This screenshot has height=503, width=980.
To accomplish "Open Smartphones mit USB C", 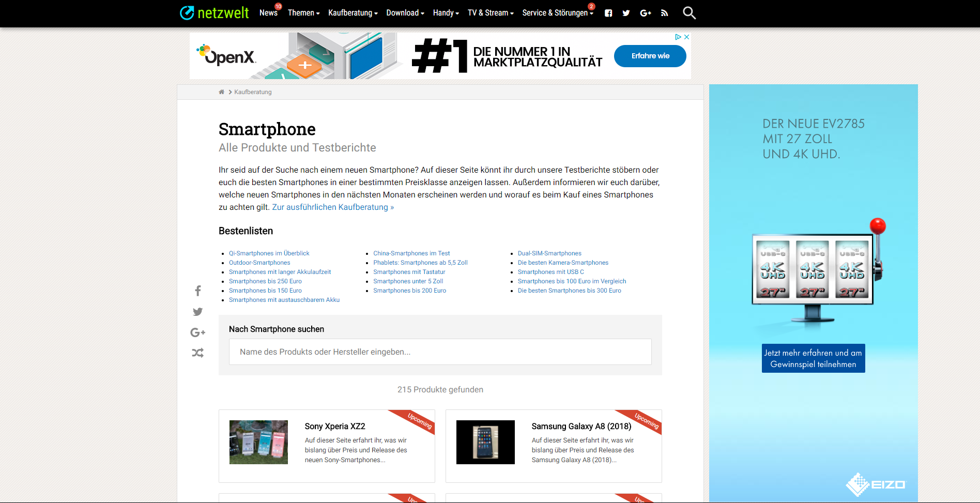I will [x=551, y=272].
